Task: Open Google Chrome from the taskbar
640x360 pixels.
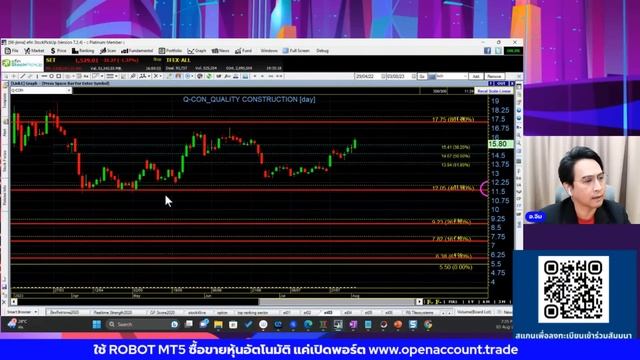Action: 428,324
